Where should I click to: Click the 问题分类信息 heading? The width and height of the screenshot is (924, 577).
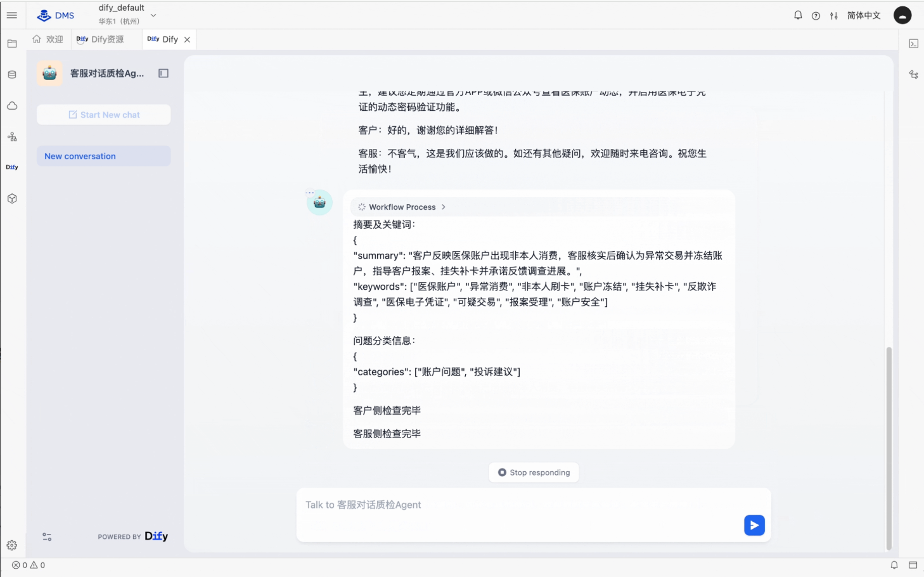(384, 340)
